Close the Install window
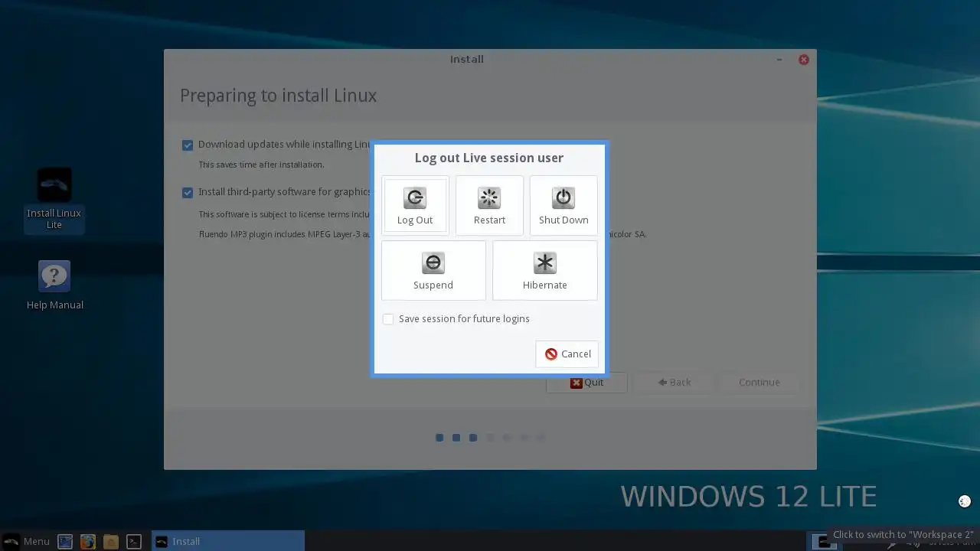This screenshot has height=551, width=980. tap(804, 60)
